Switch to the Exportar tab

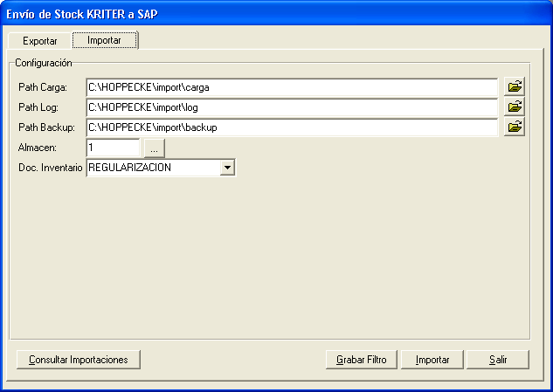(40, 41)
